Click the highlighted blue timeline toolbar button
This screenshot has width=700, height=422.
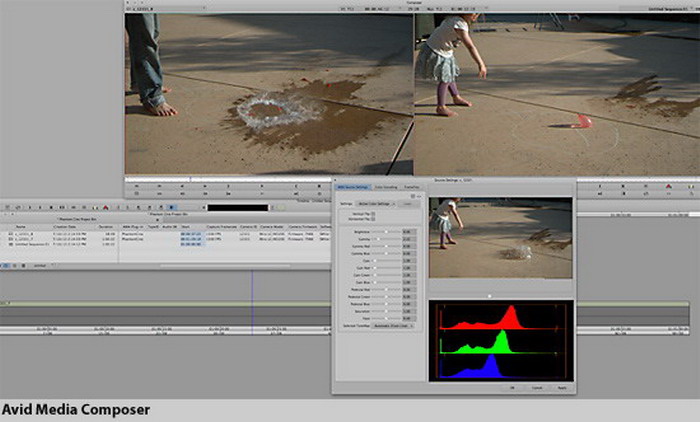coord(171,206)
